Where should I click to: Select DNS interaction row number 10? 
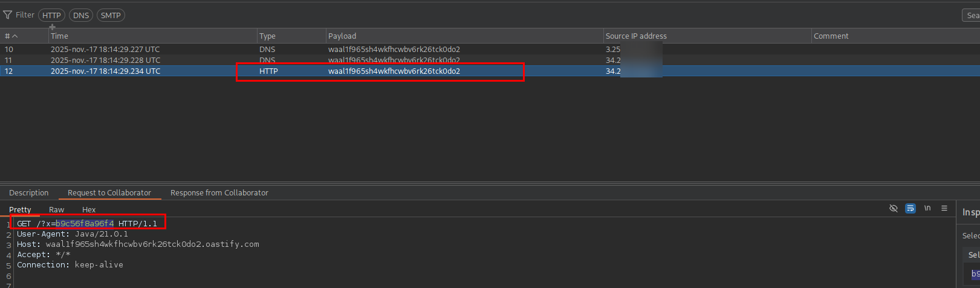click(x=242, y=50)
